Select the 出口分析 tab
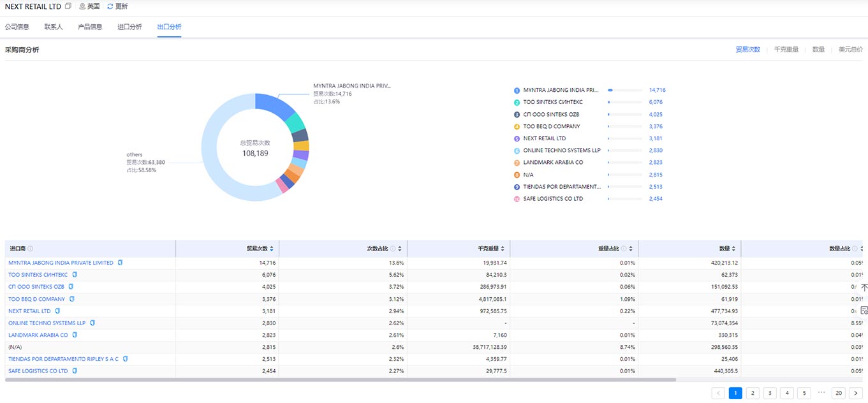Screen dimensions: 868x403 click(169, 27)
